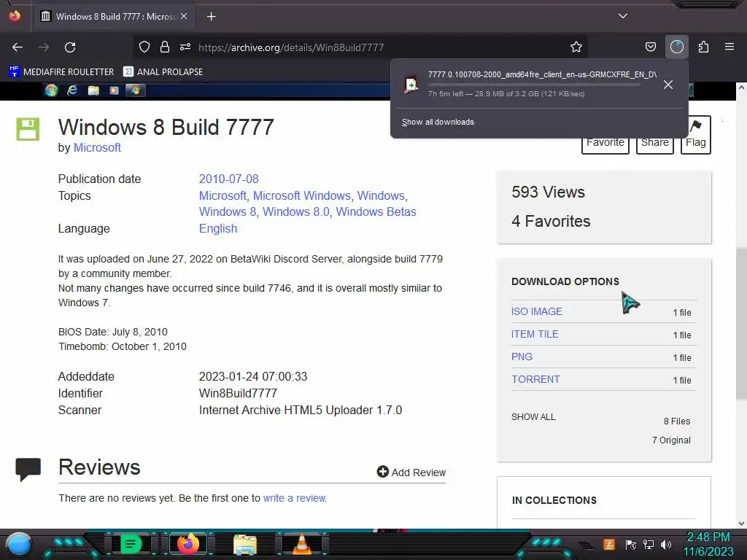Flag this item

[695, 135]
